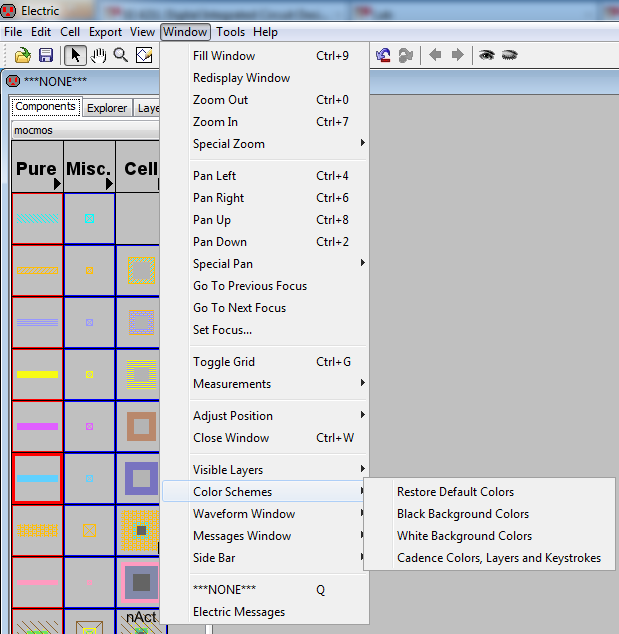Choose Black Background Colors
Image resolution: width=619 pixels, height=634 pixels.
[463, 514]
